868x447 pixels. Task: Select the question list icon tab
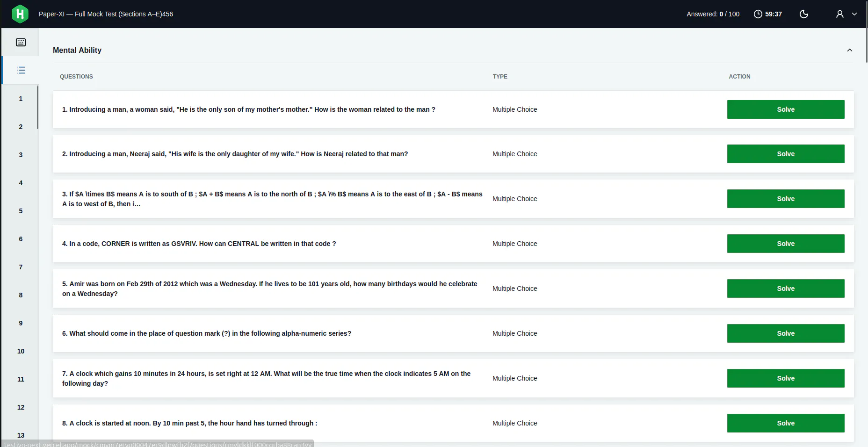click(21, 70)
